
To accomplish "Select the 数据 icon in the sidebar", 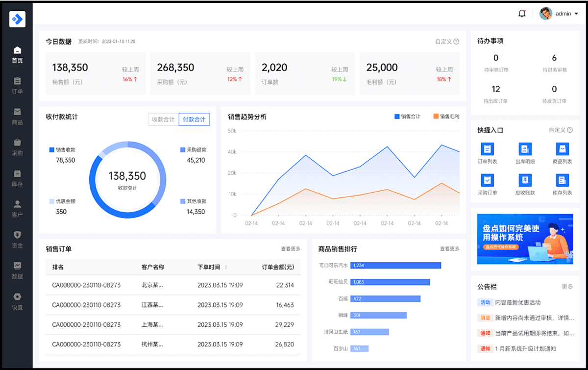I will (17, 271).
